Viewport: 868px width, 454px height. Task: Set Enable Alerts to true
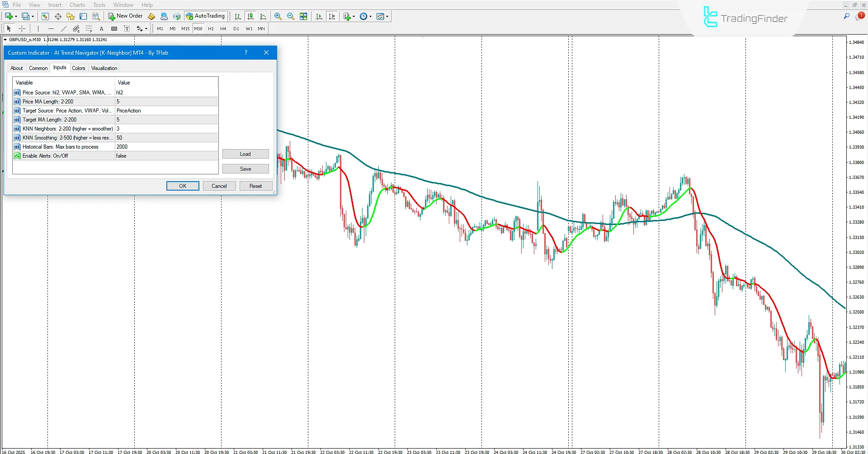tap(166, 155)
